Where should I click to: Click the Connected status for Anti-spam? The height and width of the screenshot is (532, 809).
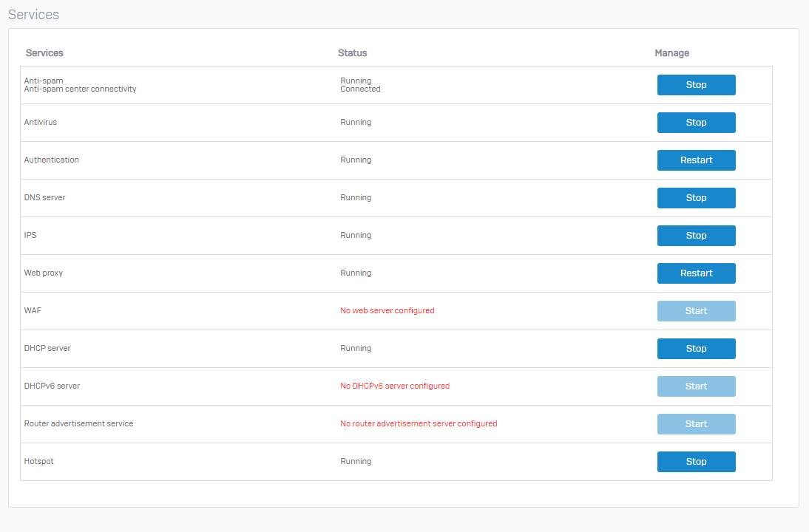coord(361,89)
